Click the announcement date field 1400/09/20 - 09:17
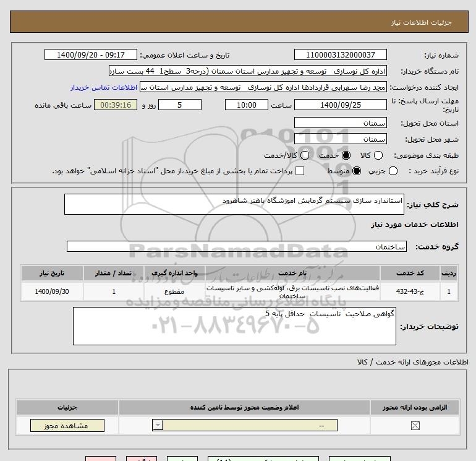The width and height of the screenshot is (476, 461). [x=91, y=54]
